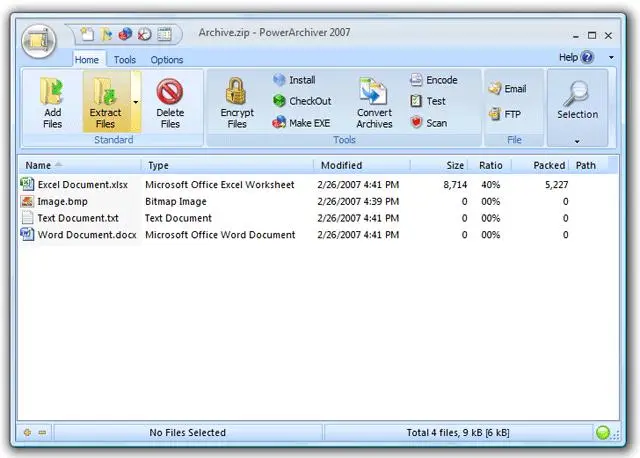Viewport: 640px width, 458px height.
Task: Click Delete Files in the ribbon
Action: point(170,103)
